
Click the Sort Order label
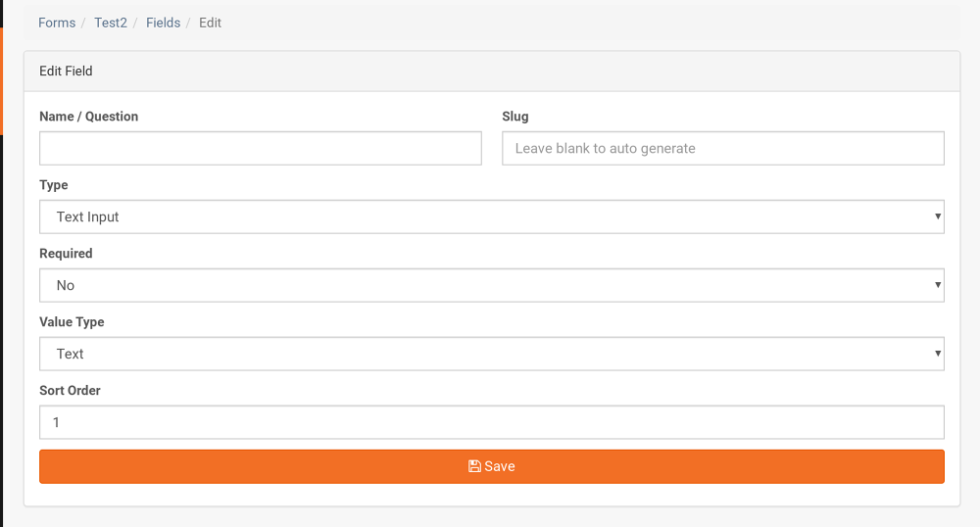pos(70,390)
